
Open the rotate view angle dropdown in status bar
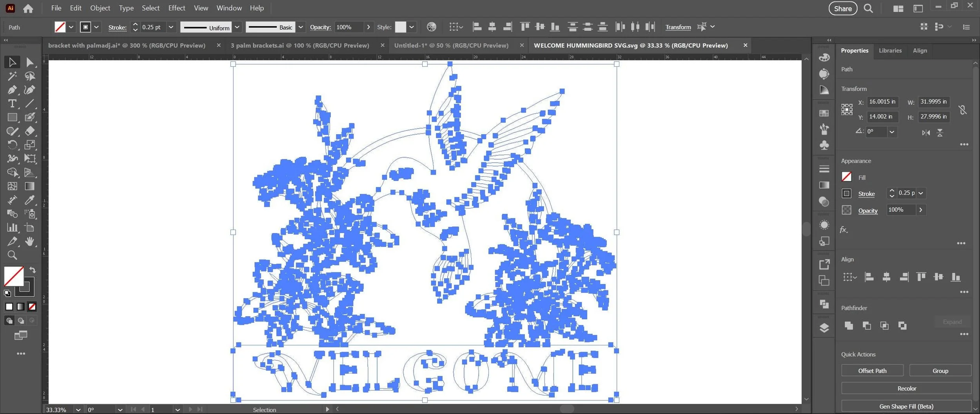click(x=120, y=410)
